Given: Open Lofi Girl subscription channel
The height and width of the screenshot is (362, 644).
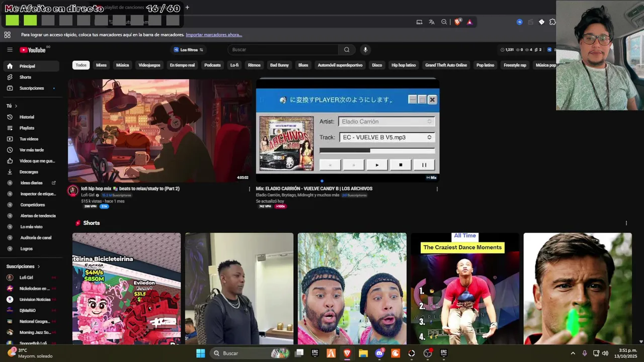Looking at the screenshot, I should coord(31,278).
